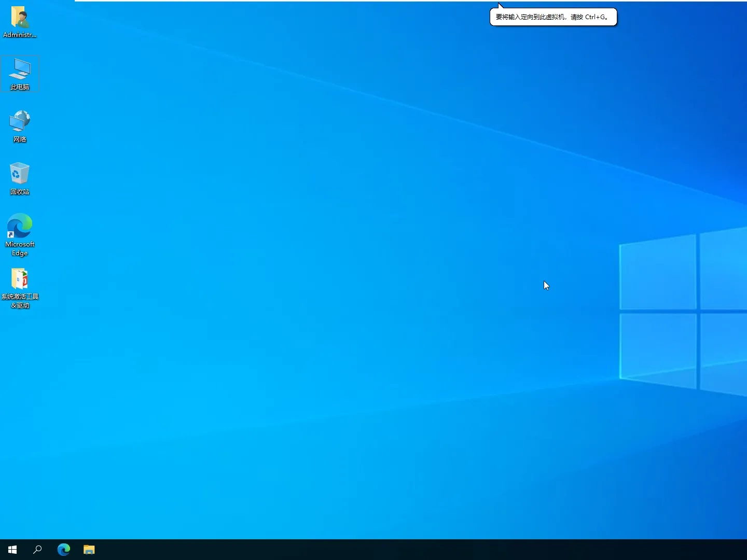The image size is (747, 560).
Task: Click the Start button on the taskbar
Action: 12,550
